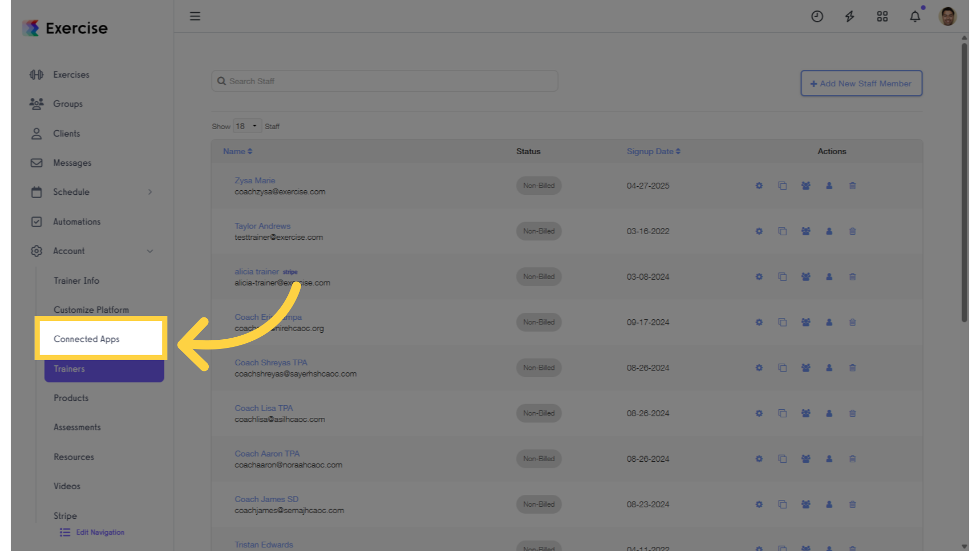Click the Exercise logo

coord(65,28)
